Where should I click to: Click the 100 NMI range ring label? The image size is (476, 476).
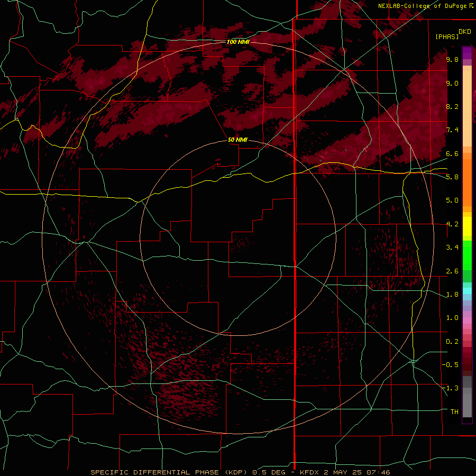point(238,42)
